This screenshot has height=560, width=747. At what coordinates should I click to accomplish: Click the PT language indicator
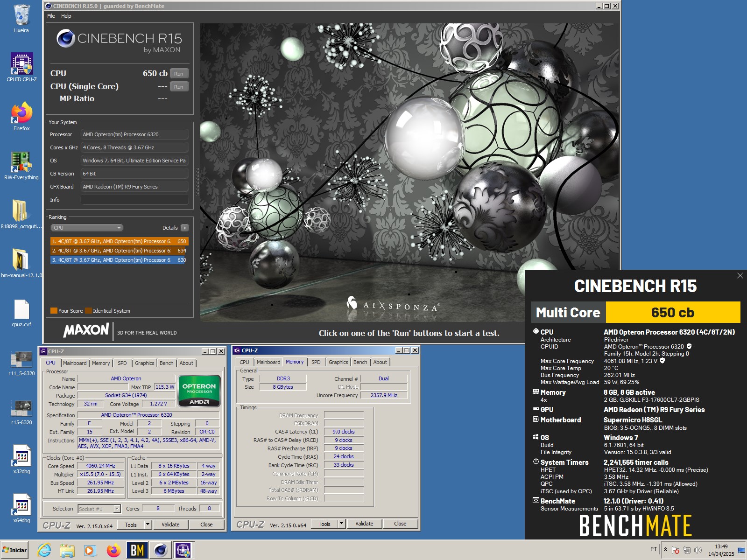tap(654, 549)
